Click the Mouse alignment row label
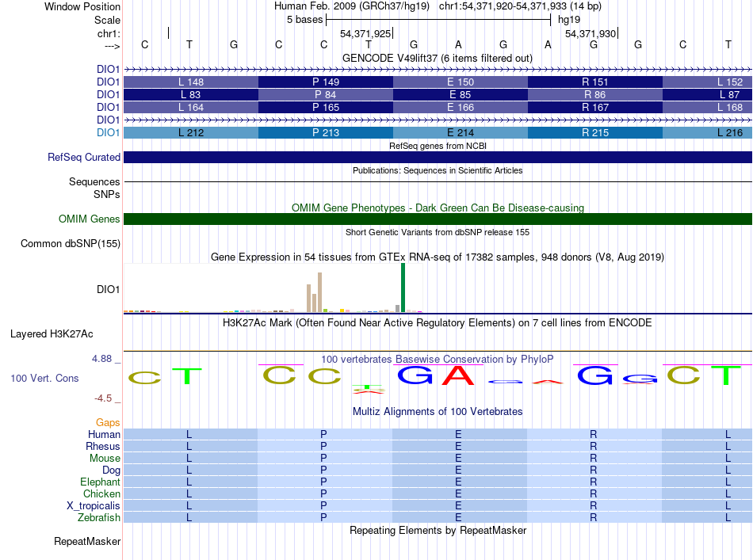The width and height of the screenshot is (753, 560). pos(105,459)
